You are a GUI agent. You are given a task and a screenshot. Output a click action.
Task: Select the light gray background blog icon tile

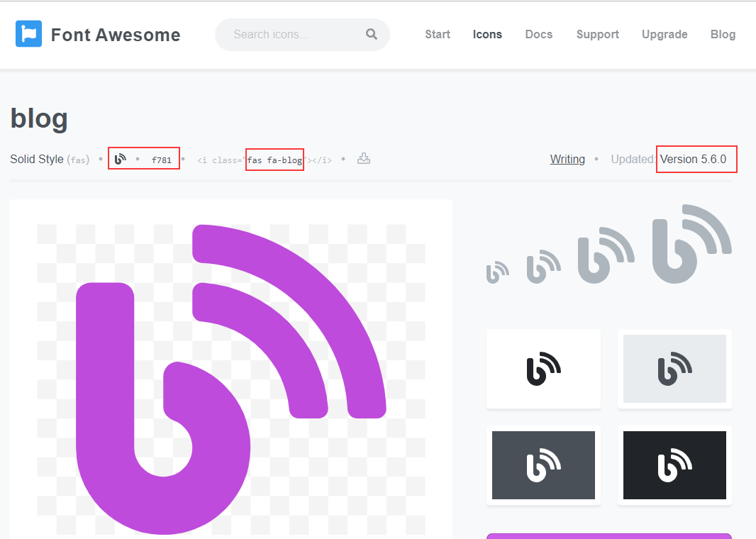pyautogui.click(x=674, y=369)
